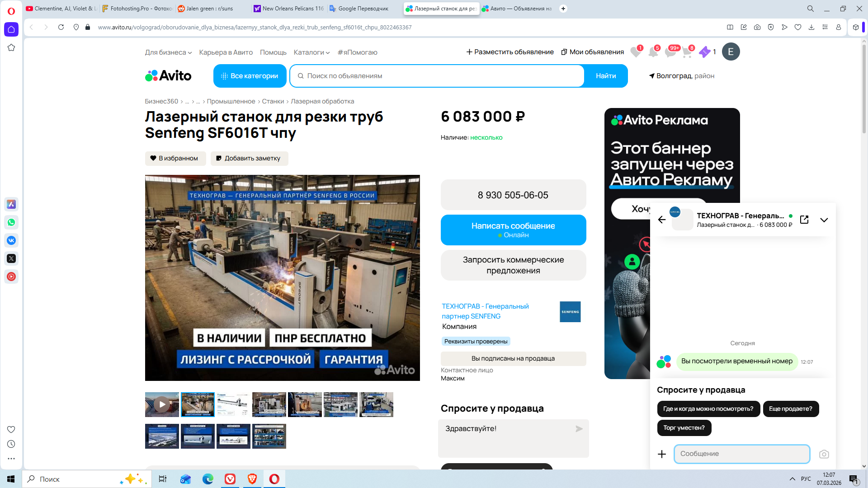Screen dimensions: 868x488
Task: Expand the Для бизнеса dropdown menu
Action: click(168, 52)
